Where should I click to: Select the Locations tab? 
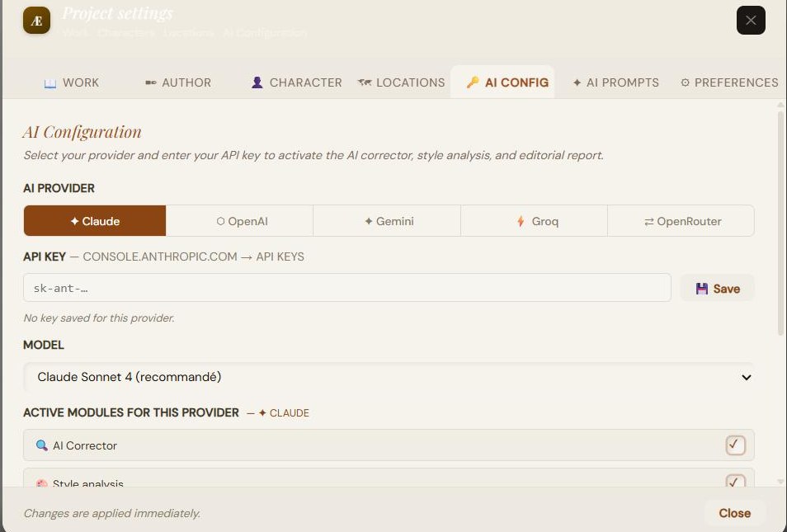coord(401,82)
